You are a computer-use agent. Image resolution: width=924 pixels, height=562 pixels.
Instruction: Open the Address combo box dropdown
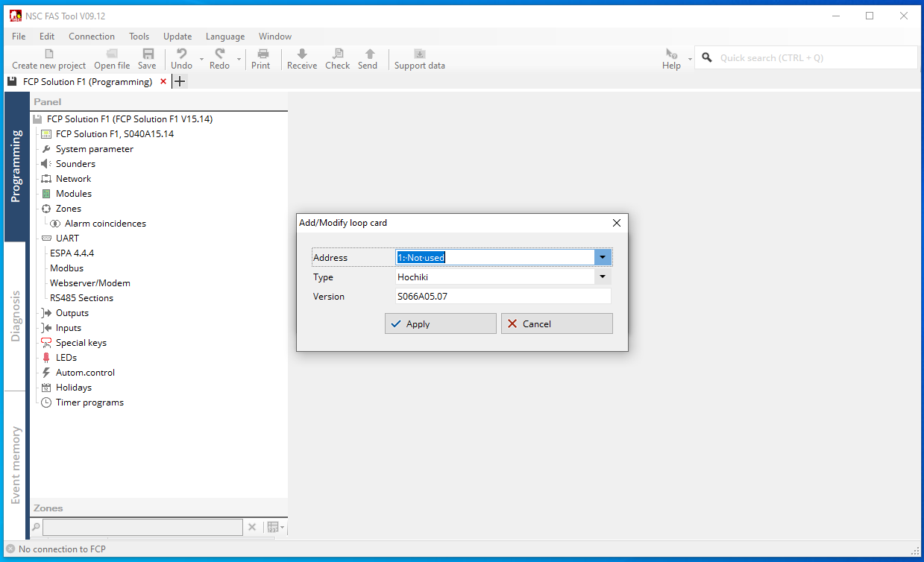click(603, 257)
